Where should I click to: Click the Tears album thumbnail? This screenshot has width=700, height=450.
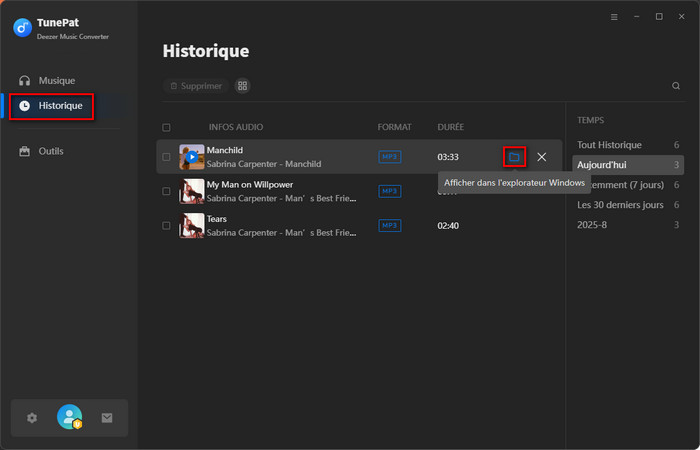pos(192,225)
